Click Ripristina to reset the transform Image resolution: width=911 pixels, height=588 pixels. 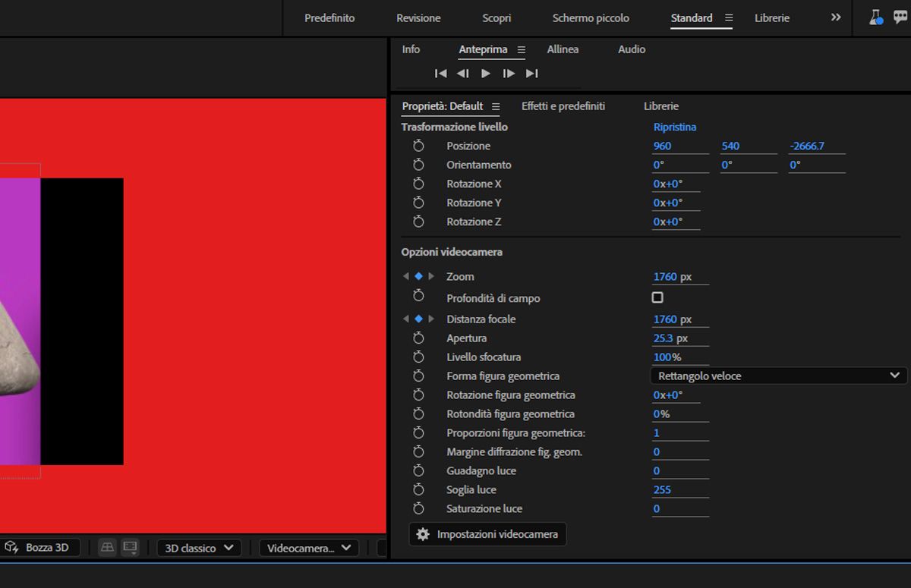pyautogui.click(x=674, y=127)
